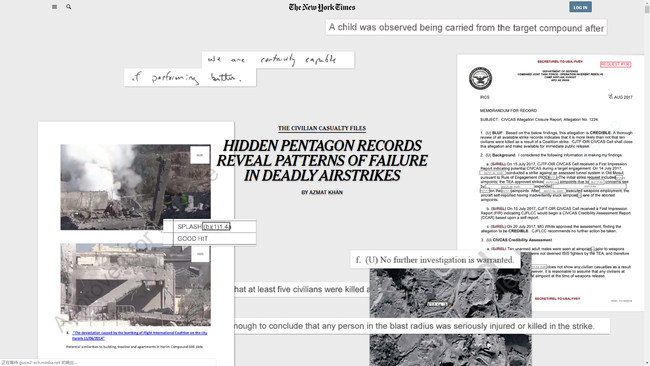Click the smoke explosion photo
This screenshot has width=650, height=366.
click(x=136, y=187)
